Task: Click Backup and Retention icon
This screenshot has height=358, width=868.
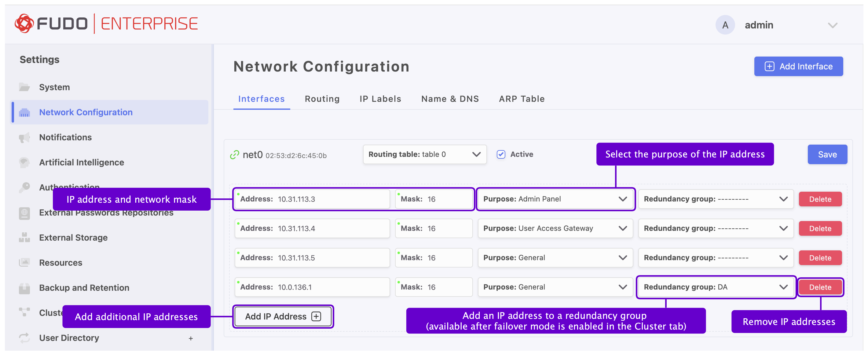Action: click(x=24, y=288)
